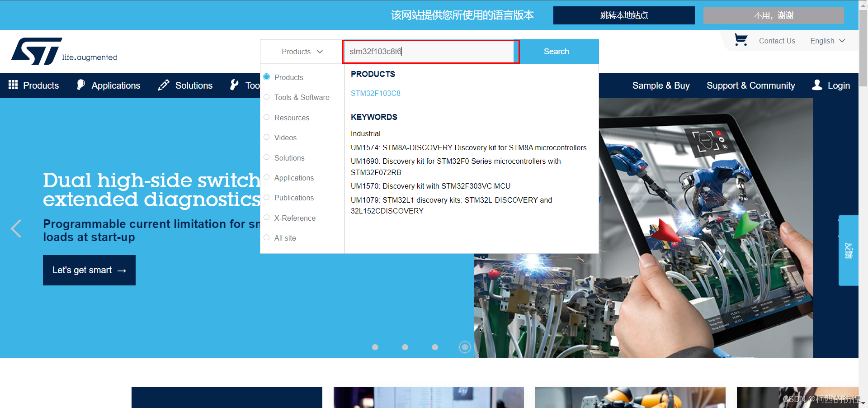The height and width of the screenshot is (408, 868).
Task: Select the Videos radio option
Action: coord(267,137)
